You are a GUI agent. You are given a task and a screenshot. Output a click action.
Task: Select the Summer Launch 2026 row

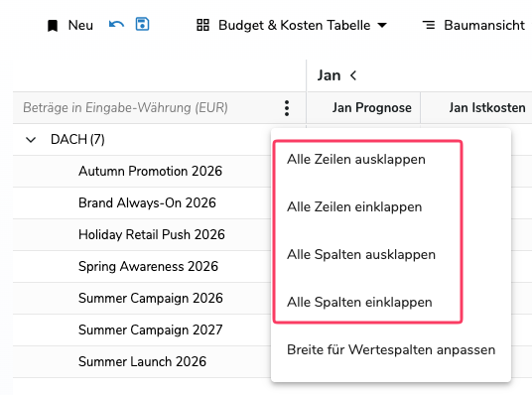coord(142,361)
